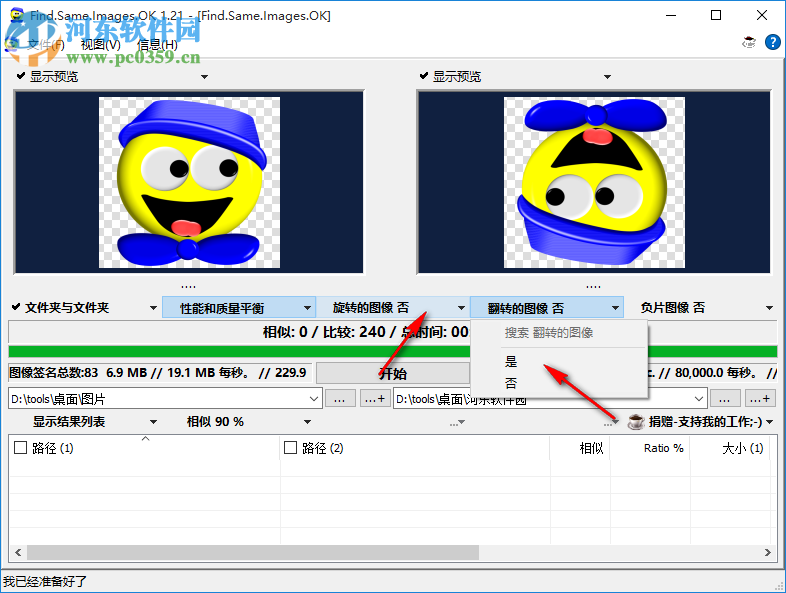The image size is (786, 593).
Task: Click the right preview flipped smiley image
Action: (594, 182)
